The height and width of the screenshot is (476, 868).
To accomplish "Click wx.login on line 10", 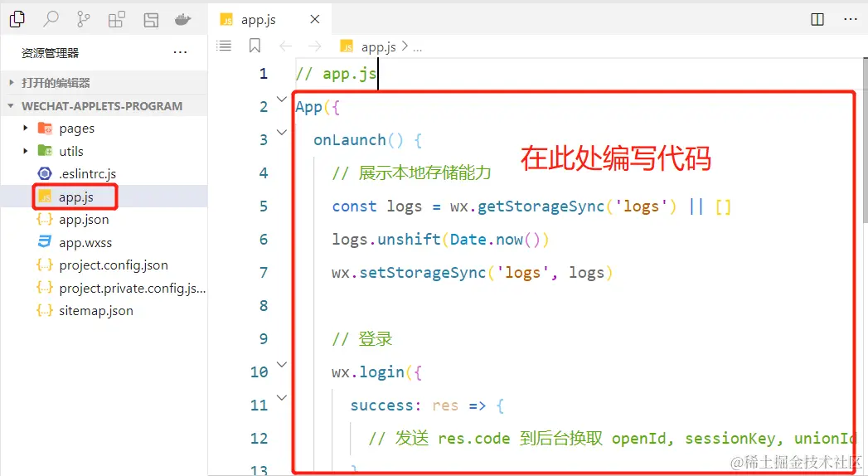I will (368, 372).
